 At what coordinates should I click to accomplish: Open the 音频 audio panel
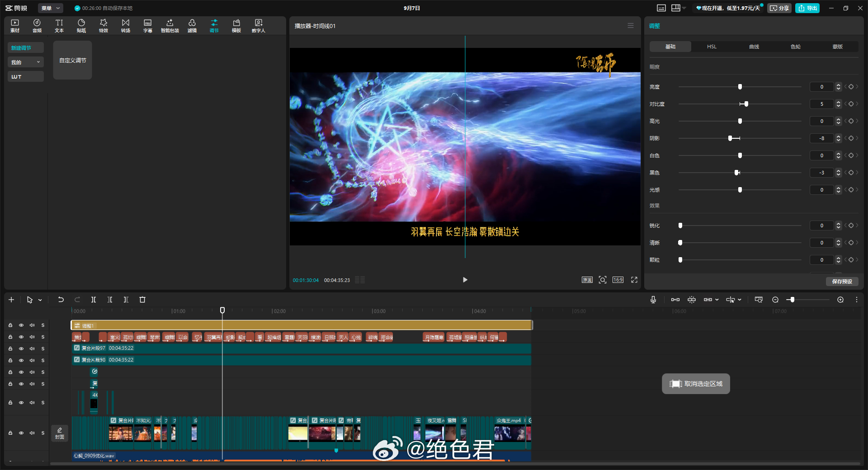point(37,26)
